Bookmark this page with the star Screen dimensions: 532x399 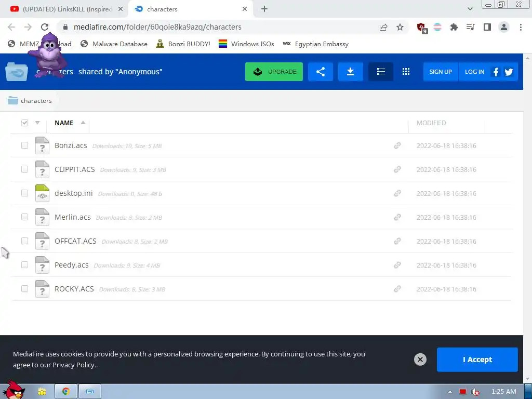[x=400, y=27]
